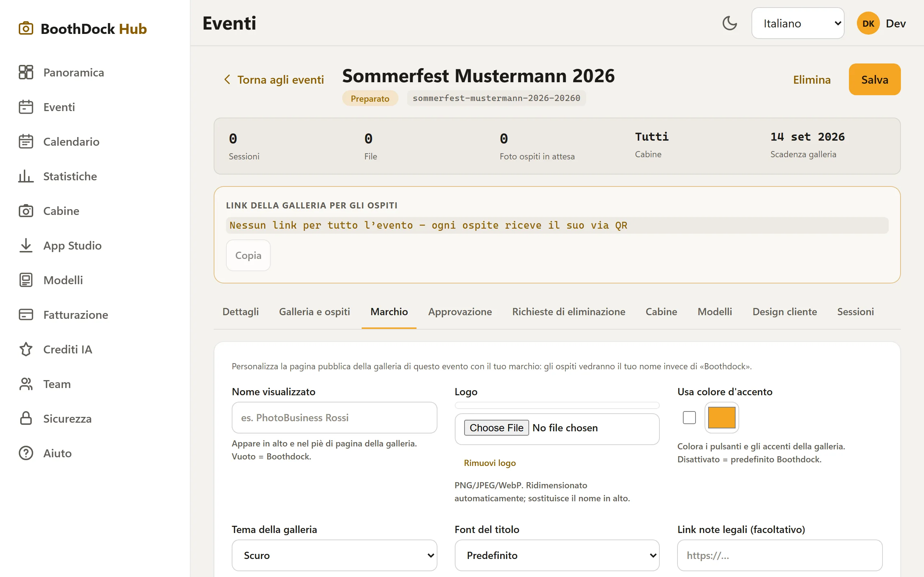The width and height of the screenshot is (924, 577).
Task: Expand the Tema della galleria Scuro dropdown
Action: (x=334, y=555)
